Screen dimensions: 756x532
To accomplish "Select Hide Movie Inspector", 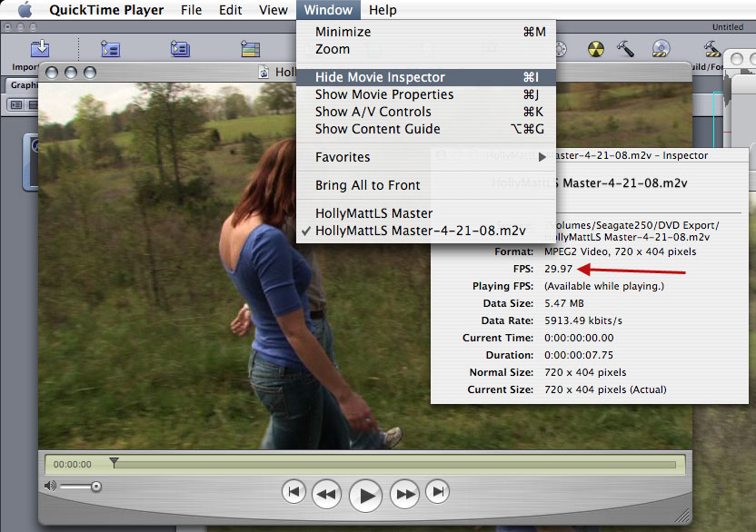I will point(426,77).
